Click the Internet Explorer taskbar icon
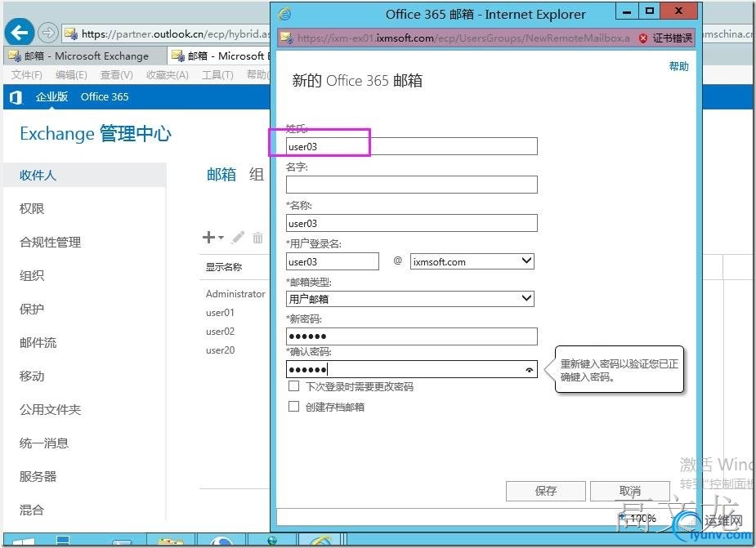Viewport: 756px width, 548px height. point(320,541)
